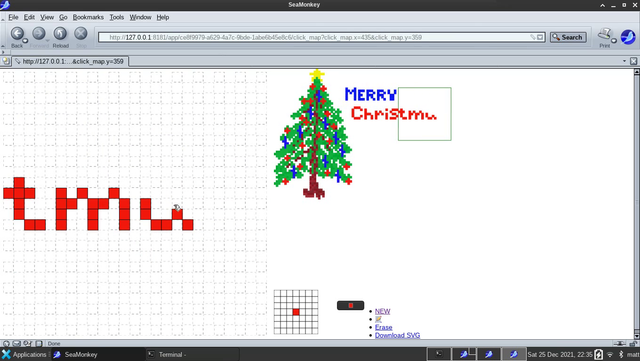Open the View menu
The width and height of the screenshot is (640, 361).
click(47, 17)
